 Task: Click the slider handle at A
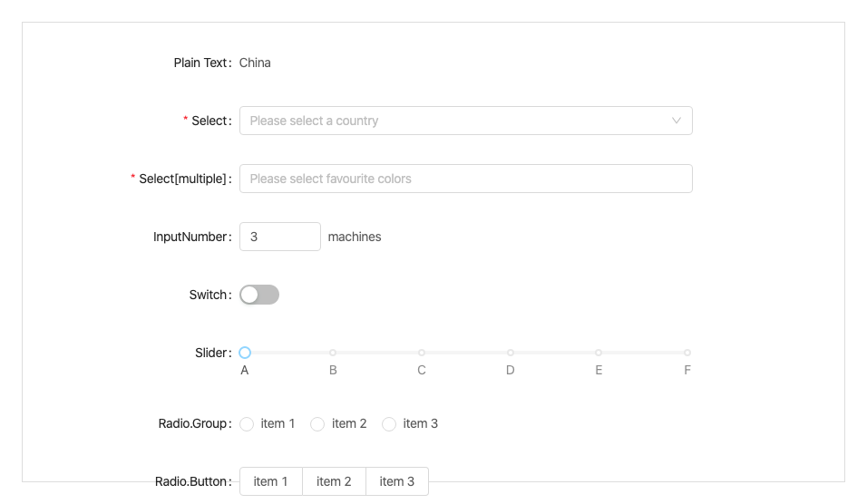coord(245,353)
